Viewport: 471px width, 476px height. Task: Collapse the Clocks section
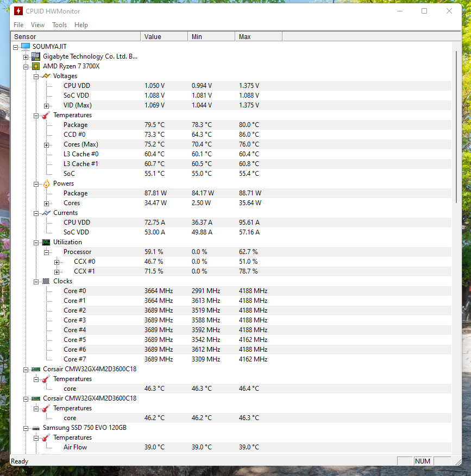[36, 282]
